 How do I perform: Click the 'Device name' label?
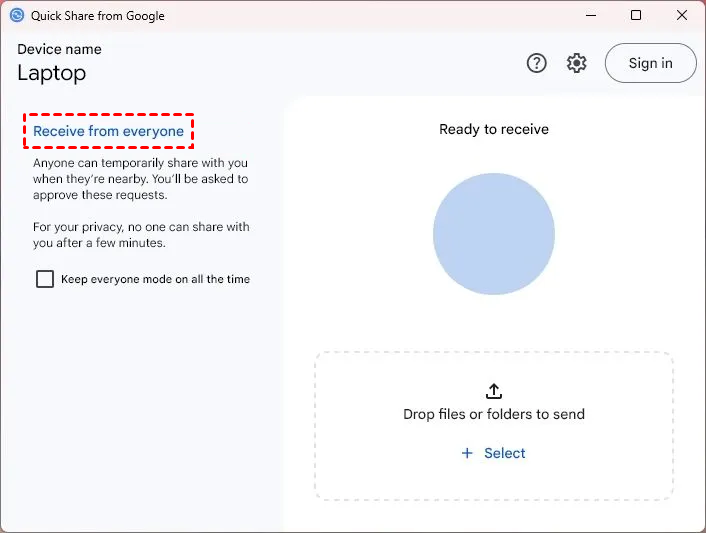(x=59, y=49)
